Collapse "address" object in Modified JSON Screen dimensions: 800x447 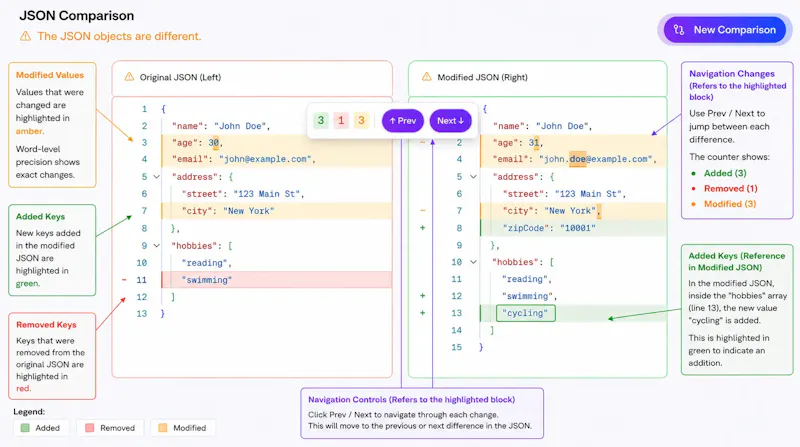pos(473,177)
